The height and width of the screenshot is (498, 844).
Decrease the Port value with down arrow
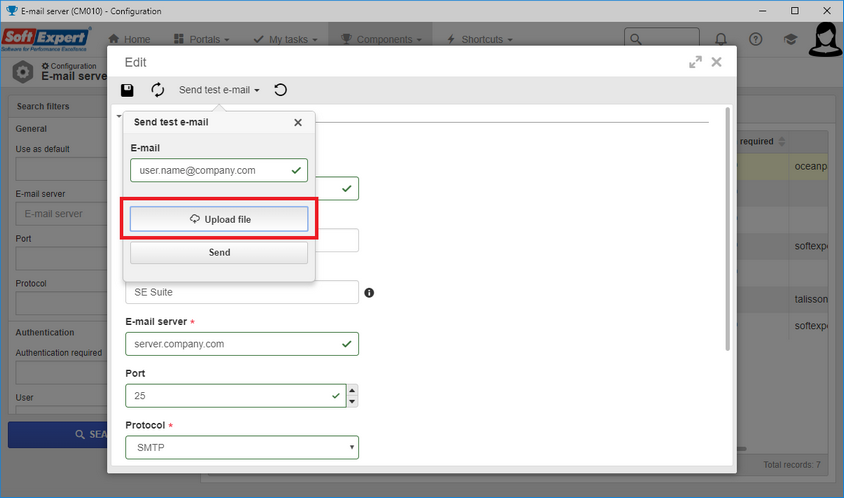[x=352, y=402]
